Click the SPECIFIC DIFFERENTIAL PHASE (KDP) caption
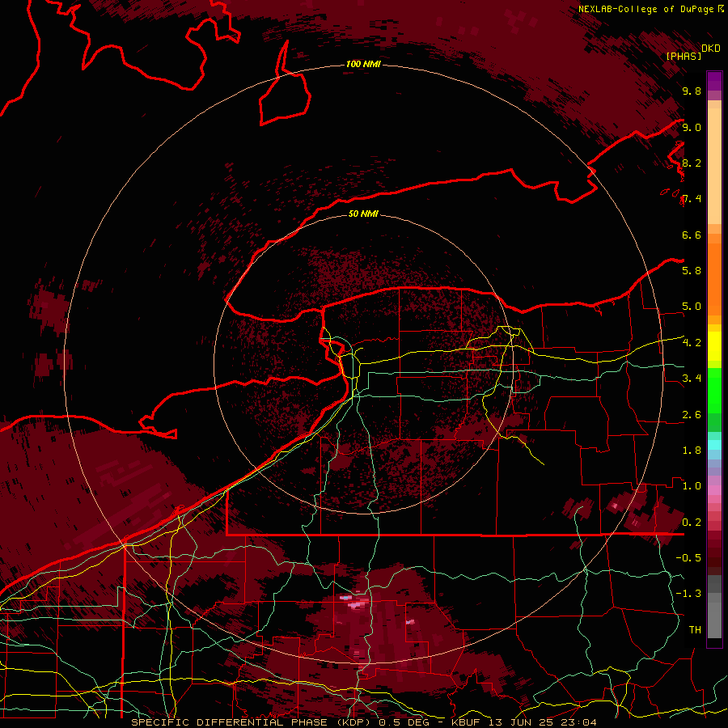The width and height of the screenshot is (728, 728). (x=252, y=722)
